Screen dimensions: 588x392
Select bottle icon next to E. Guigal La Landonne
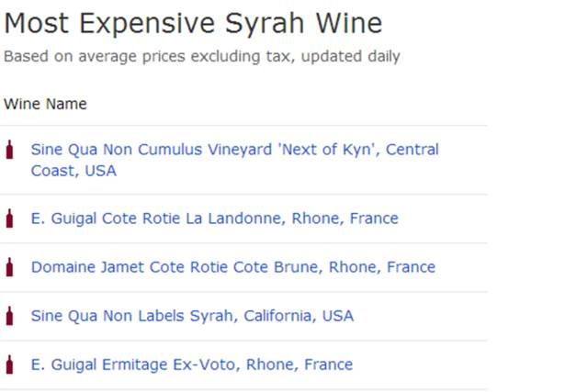pos(10,218)
